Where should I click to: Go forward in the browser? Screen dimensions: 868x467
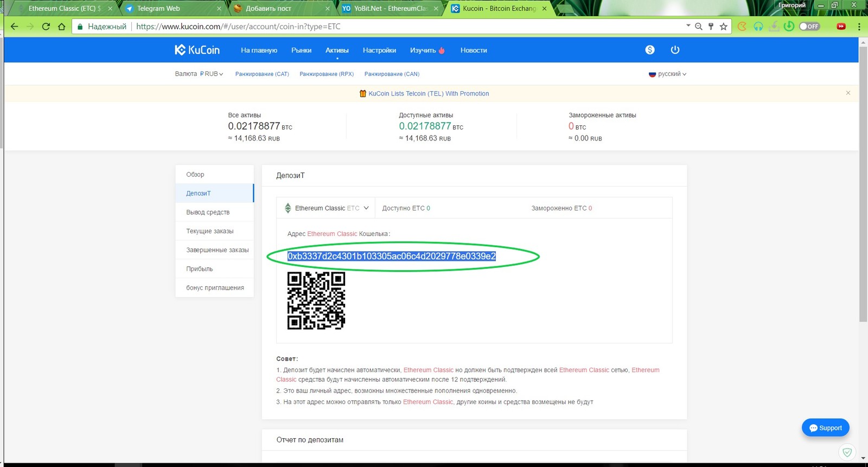[x=30, y=26]
